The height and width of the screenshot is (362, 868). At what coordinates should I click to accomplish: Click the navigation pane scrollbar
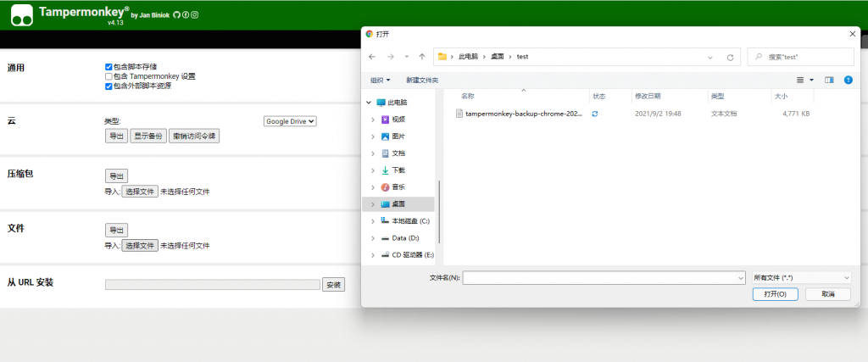(440, 211)
